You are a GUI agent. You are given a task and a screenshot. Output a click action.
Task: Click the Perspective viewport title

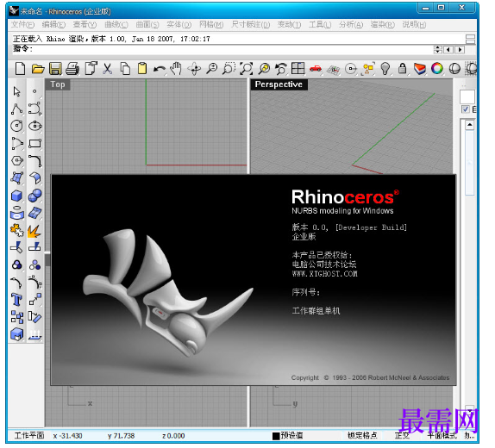(x=279, y=84)
